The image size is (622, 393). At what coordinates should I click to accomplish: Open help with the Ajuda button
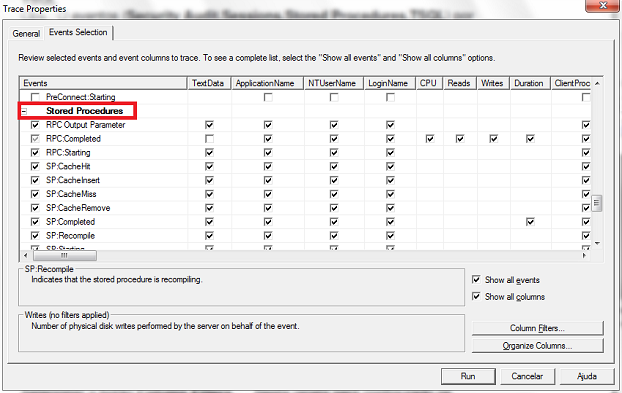pyautogui.click(x=587, y=376)
